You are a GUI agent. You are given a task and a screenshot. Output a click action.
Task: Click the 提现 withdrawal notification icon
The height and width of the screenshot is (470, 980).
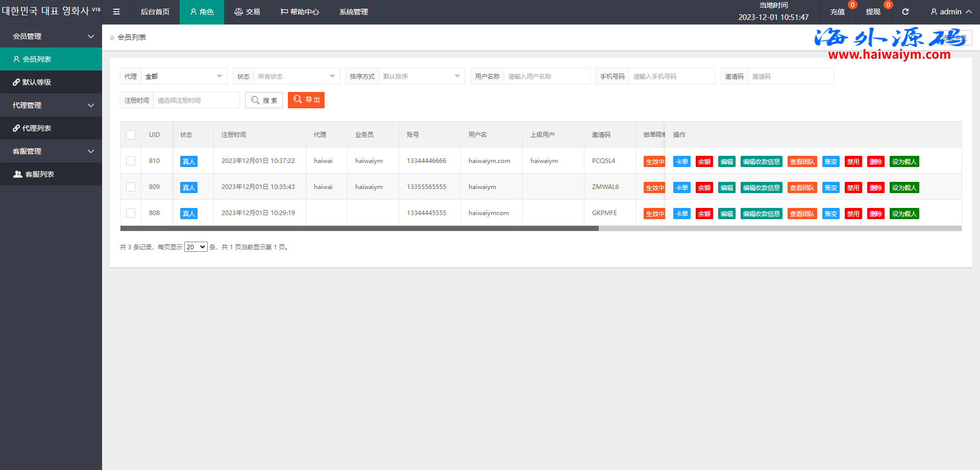click(x=873, y=12)
